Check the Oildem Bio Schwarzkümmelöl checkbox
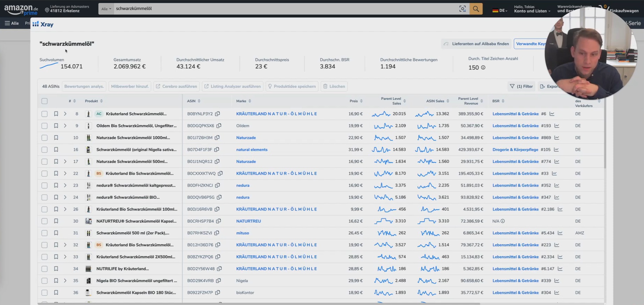This screenshot has height=305, width=644. pos(45,126)
